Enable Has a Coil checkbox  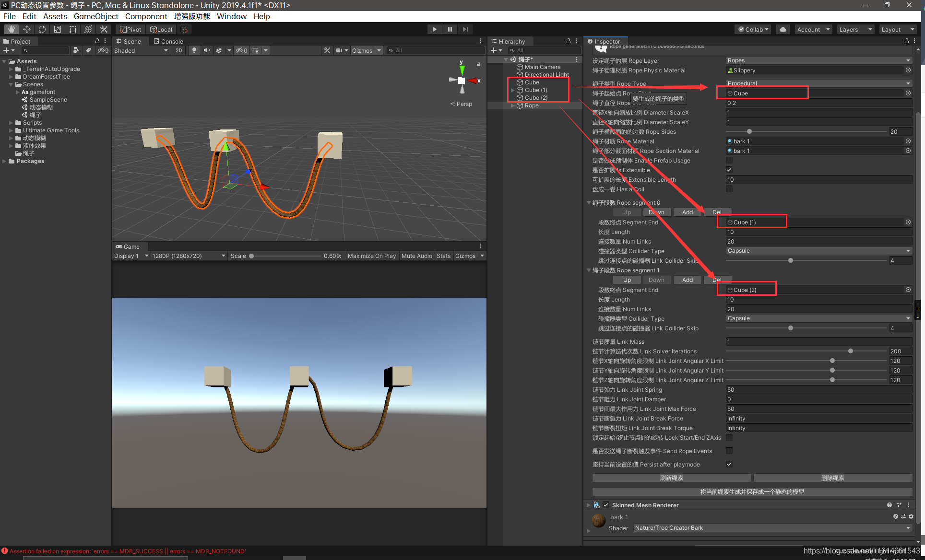coord(729,189)
